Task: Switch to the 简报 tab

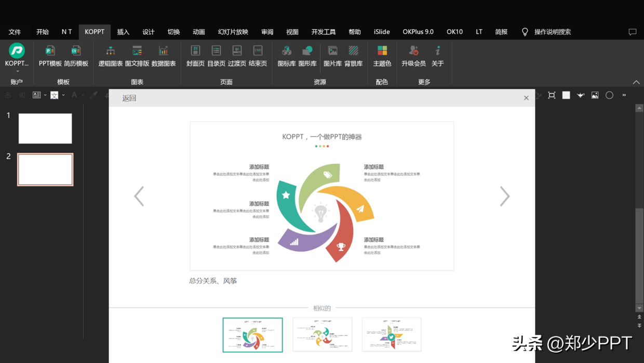Action: coord(501,32)
